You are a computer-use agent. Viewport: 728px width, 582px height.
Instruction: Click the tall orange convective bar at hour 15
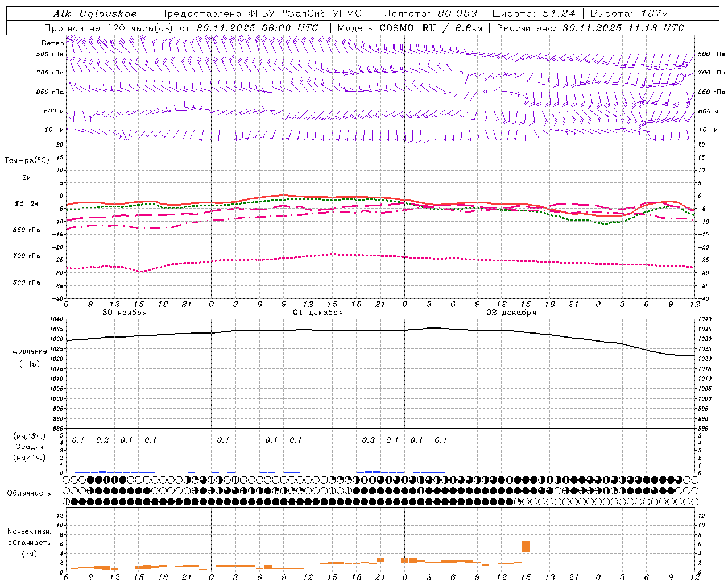click(x=526, y=546)
